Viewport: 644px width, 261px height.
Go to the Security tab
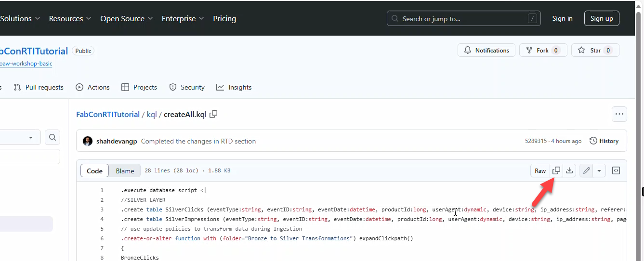click(187, 87)
